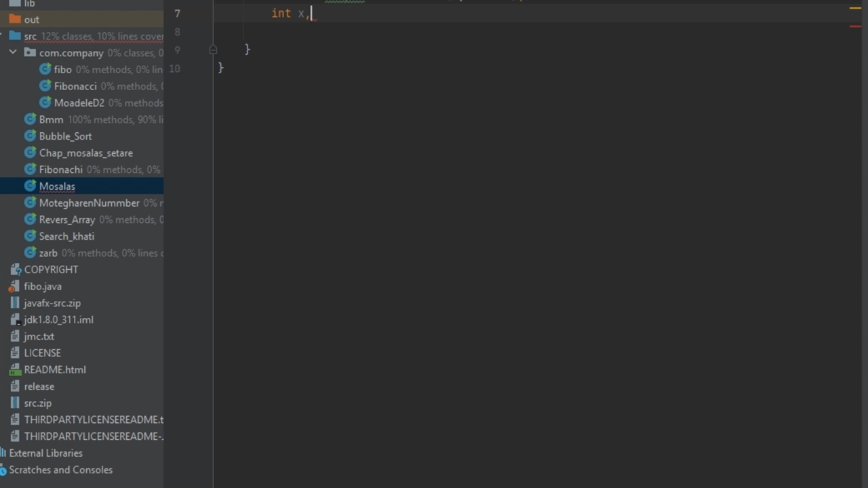Open the LICENSE file
868x488 pixels.
tap(42, 353)
